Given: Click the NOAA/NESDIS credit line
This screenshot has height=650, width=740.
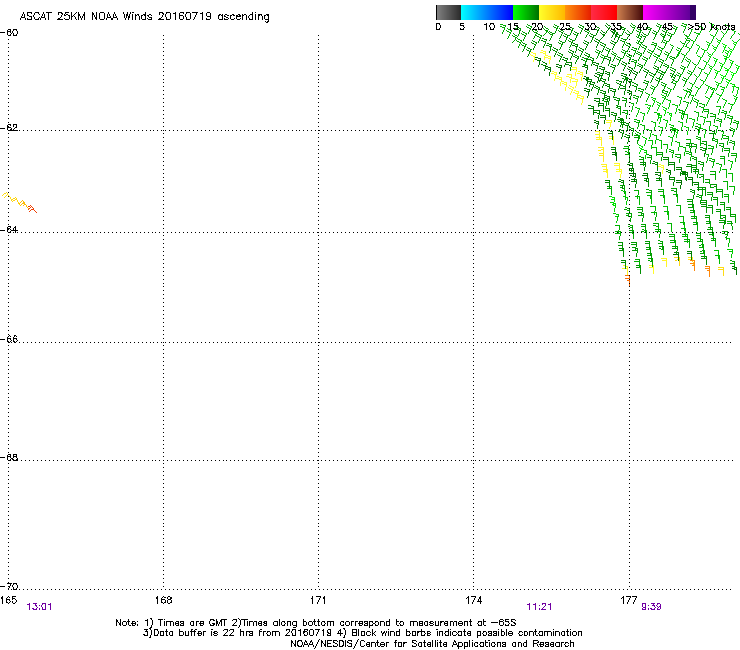Looking at the screenshot, I should point(432,644).
